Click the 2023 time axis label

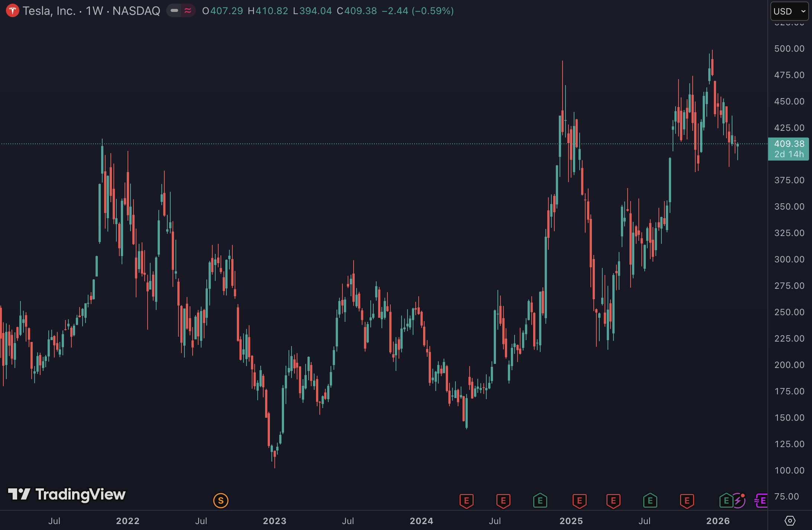274,521
